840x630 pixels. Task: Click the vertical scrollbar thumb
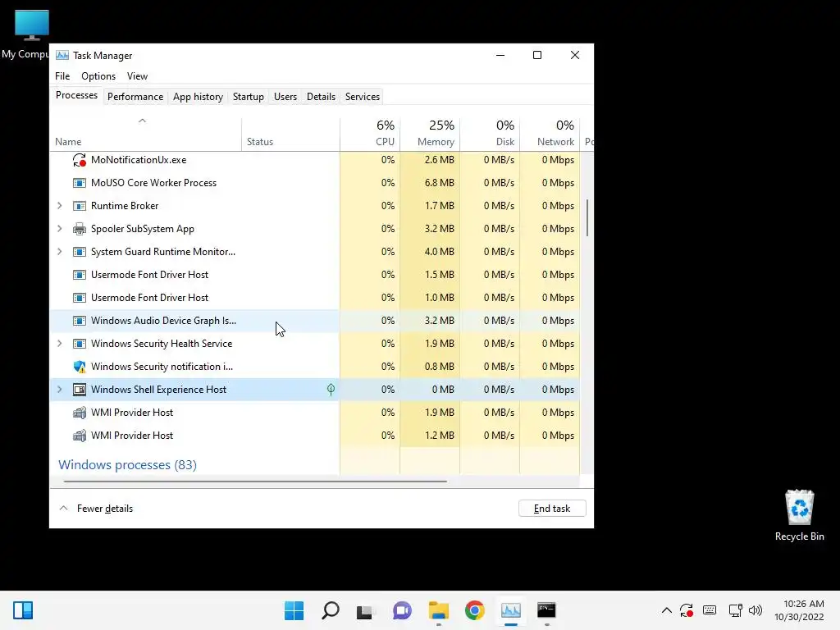tap(587, 218)
